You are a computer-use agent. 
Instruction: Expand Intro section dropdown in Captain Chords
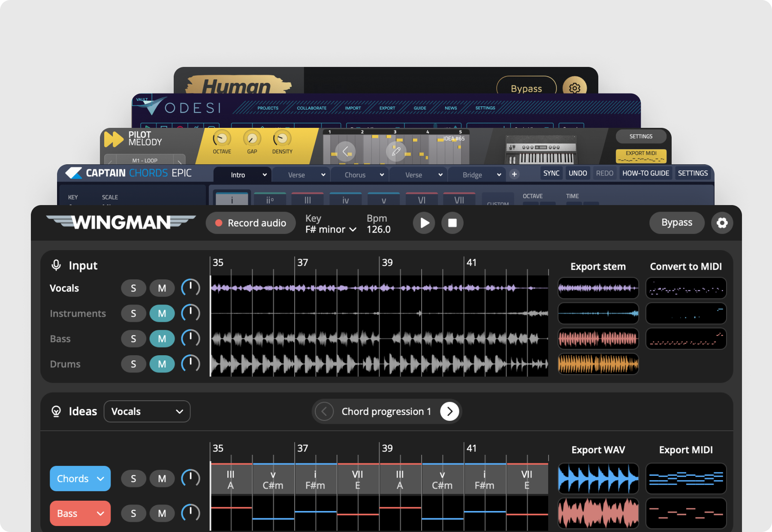point(265,175)
